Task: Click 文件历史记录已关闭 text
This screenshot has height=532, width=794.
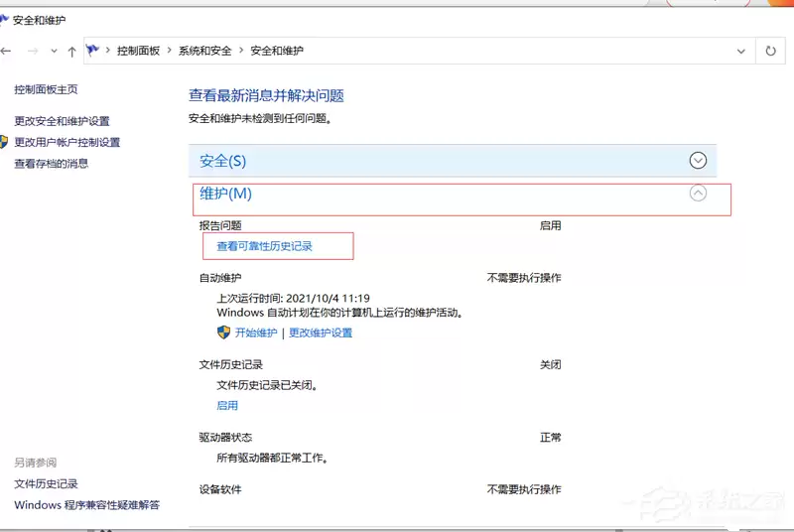Action: pyautogui.click(x=267, y=385)
